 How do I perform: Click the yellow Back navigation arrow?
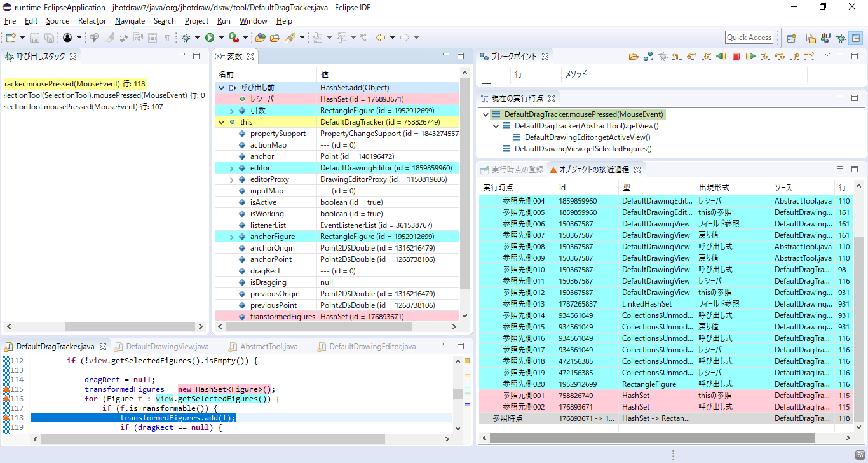381,38
